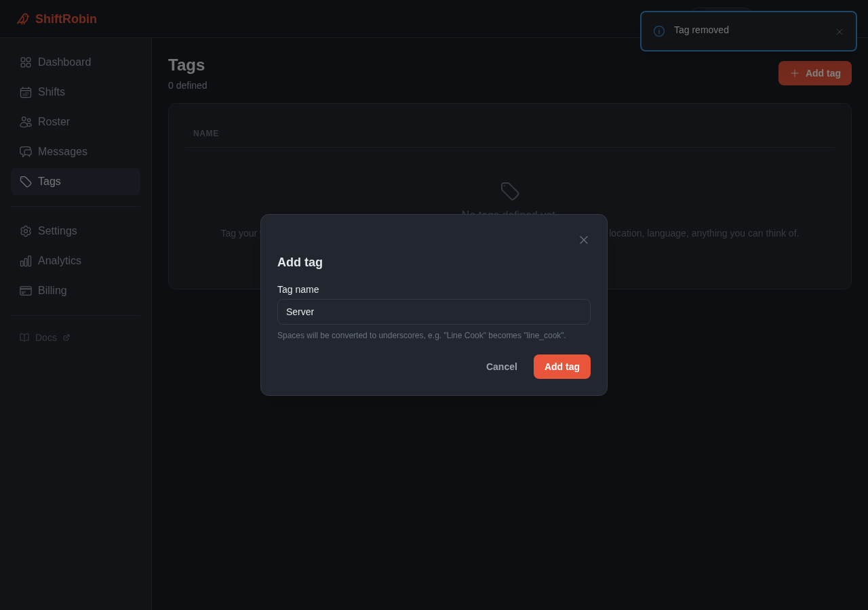Confirm with the dialog's Add tag button
The width and height of the screenshot is (868, 610).
[x=562, y=367]
